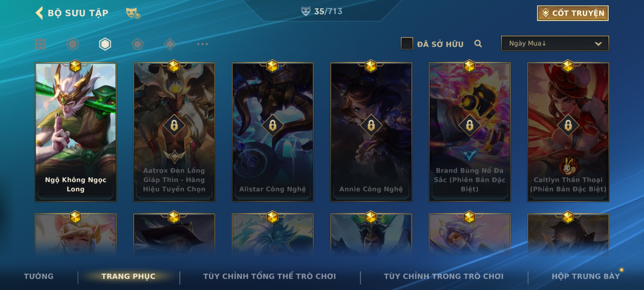The image size is (644, 290).
Task: Switch to the Tướng tab
Action: coord(39,276)
